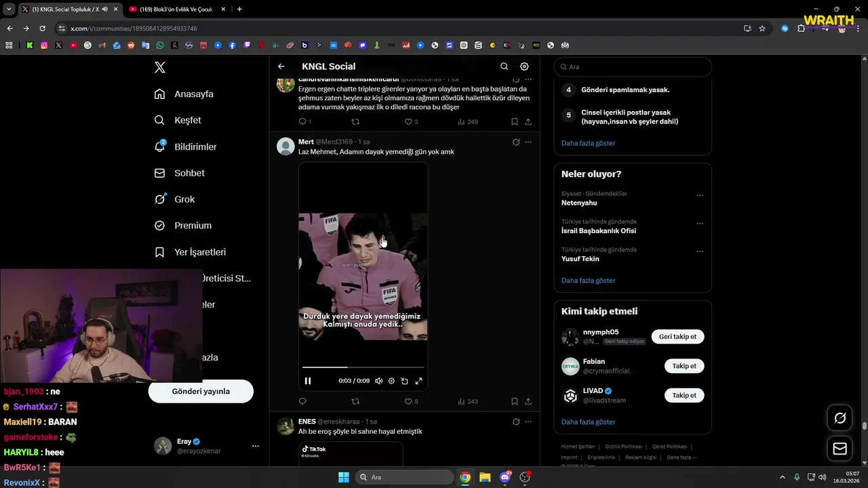Click the browser address bar URL

pyautogui.click(x=134, y=28)
